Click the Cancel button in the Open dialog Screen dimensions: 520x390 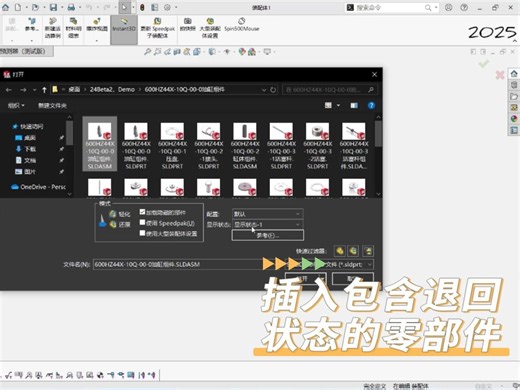pyautogui.click(x=353, y=278)
